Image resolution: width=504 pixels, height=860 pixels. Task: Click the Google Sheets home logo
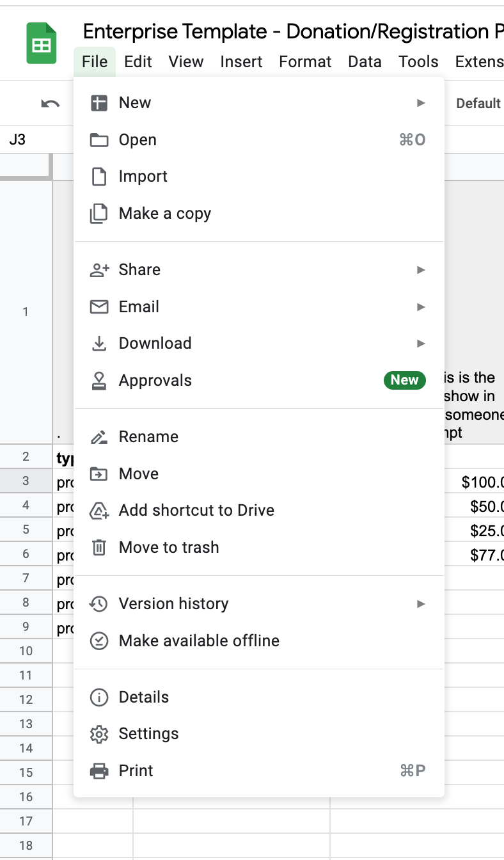[42, 44]
